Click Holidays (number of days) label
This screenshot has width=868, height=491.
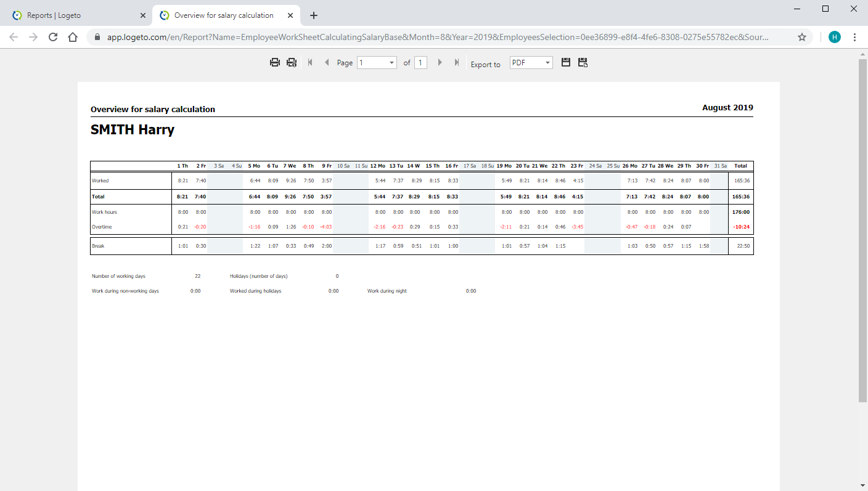pos(259,276)
